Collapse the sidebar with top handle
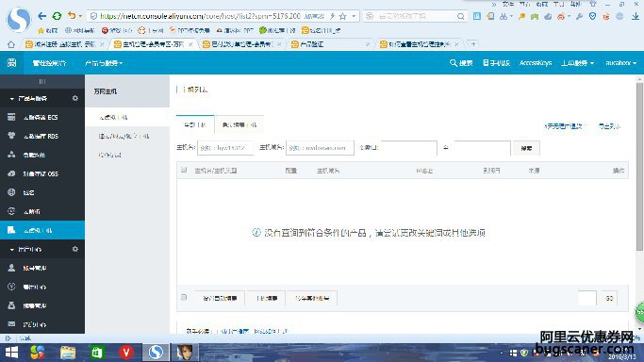Screen dimensions: 644x362 42,81
